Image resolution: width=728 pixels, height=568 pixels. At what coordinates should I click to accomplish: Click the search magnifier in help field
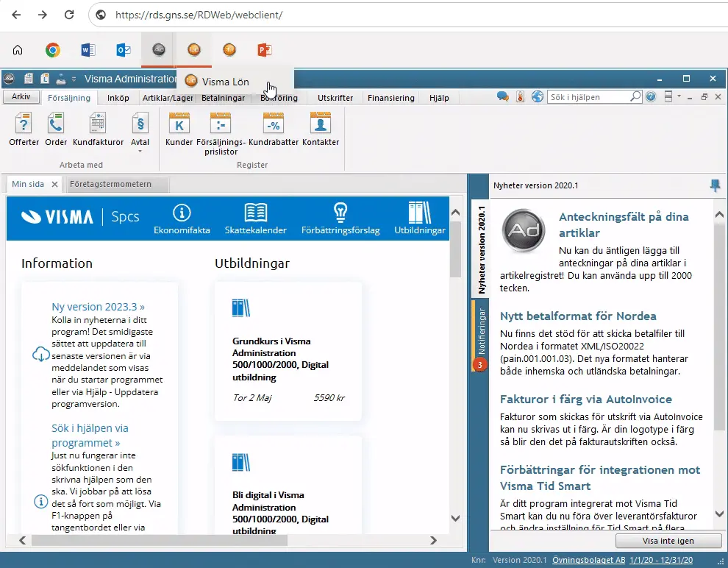tap(635, 96)
